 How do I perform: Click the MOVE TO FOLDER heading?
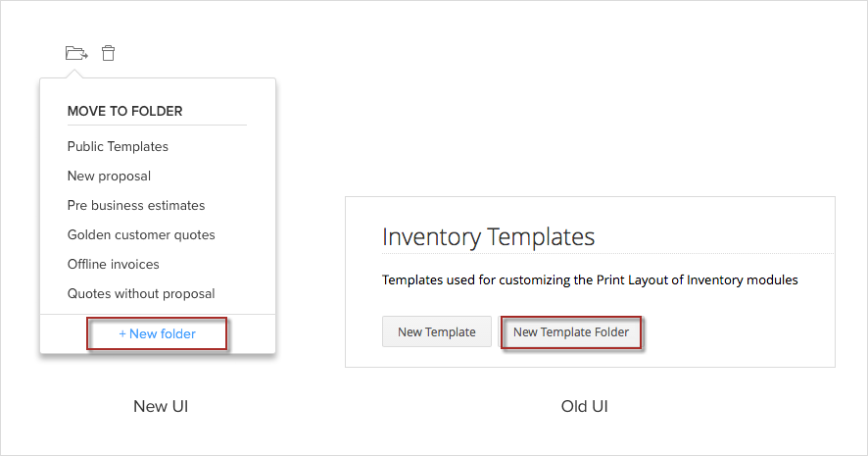125,111
